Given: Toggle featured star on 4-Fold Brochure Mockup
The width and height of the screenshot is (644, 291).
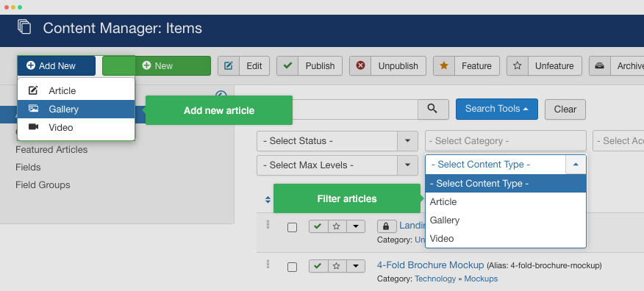Looking at the screenshot, I should [x=337, y=266].
